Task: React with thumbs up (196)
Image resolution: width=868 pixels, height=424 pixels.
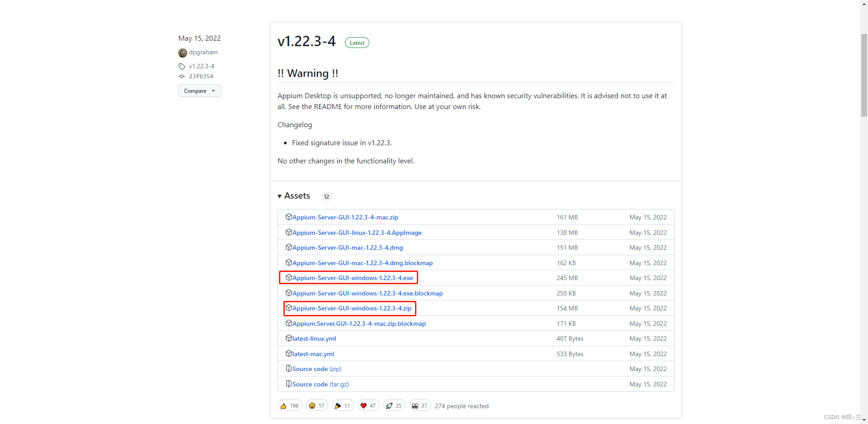Action: click(x=290, y=406)
